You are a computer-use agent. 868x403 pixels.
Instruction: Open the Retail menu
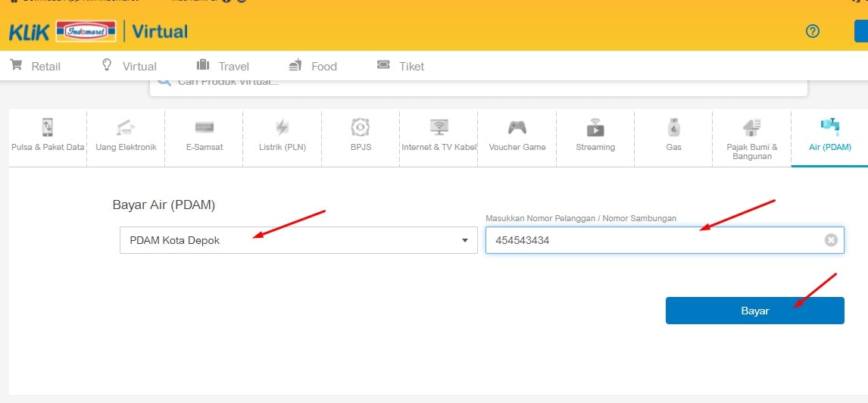pyautogui.click(x=36, y=66)
